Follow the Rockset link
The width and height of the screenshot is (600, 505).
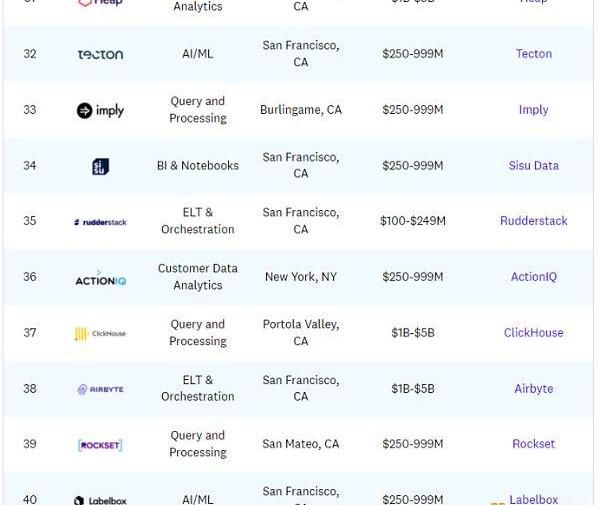click(x=533, y=444)
